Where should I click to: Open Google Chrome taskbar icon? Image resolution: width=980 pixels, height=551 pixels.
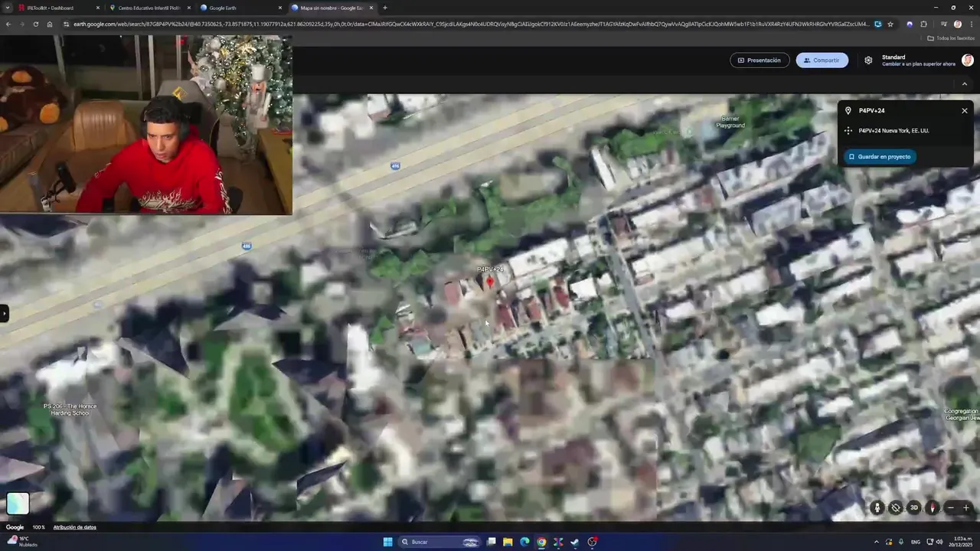click(541, 542)
